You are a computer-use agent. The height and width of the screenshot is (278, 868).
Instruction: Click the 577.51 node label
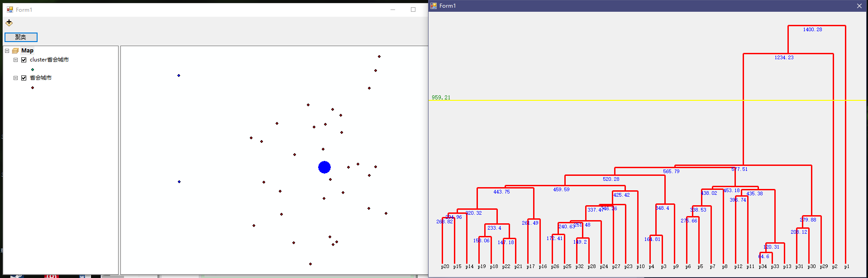click(x=739, y=169)
